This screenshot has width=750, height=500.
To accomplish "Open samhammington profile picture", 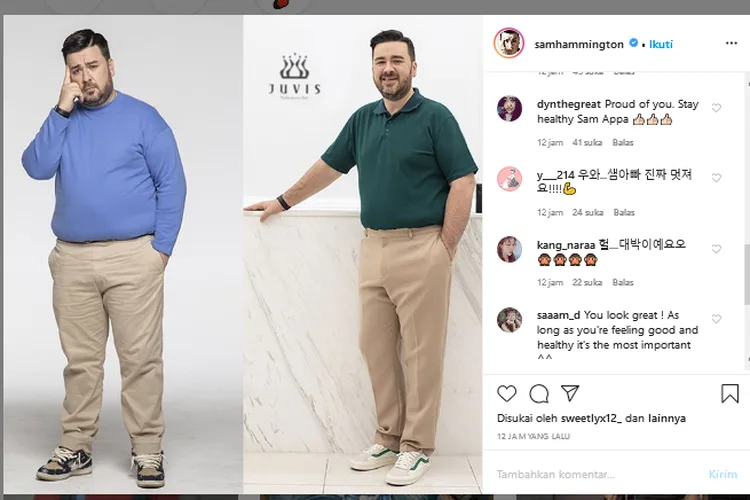I will [509, 44].
